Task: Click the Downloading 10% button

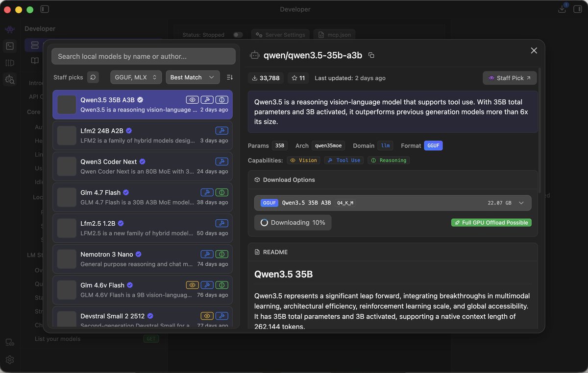Action: (293, 222)
